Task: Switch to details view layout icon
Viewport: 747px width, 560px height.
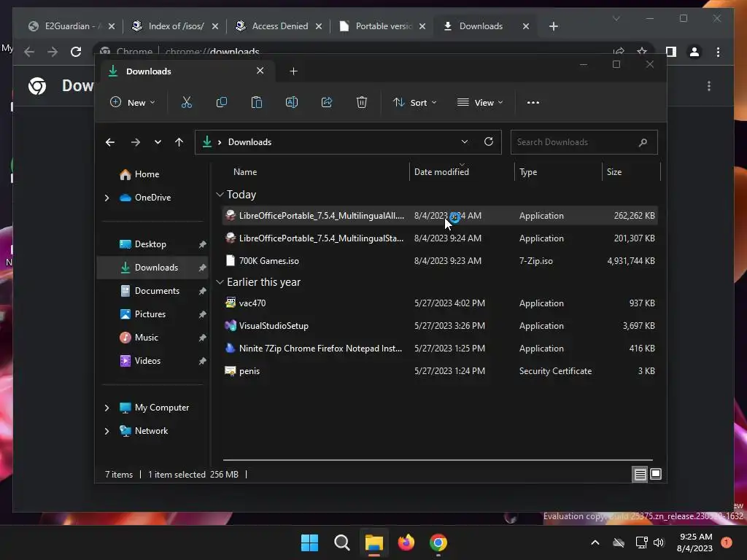Action: pyautogui.click(x=640, y=474)
